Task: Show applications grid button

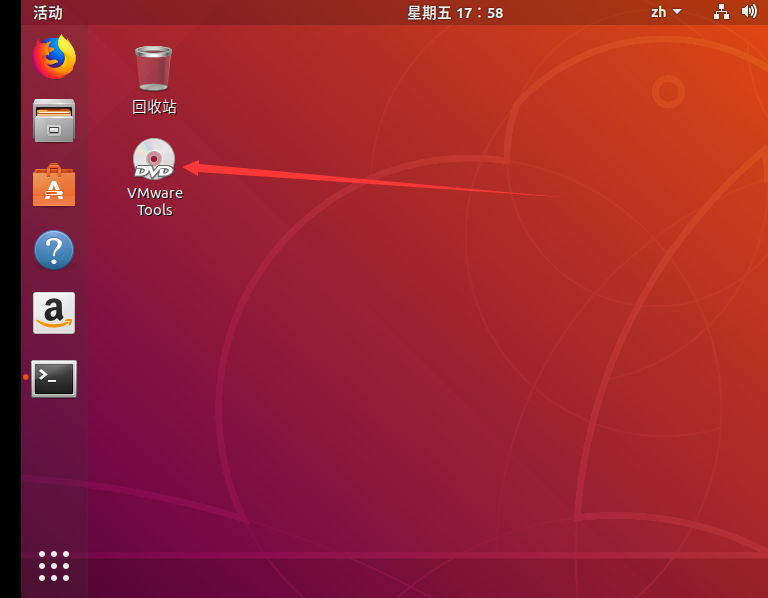Action: [x=54, y=566]
